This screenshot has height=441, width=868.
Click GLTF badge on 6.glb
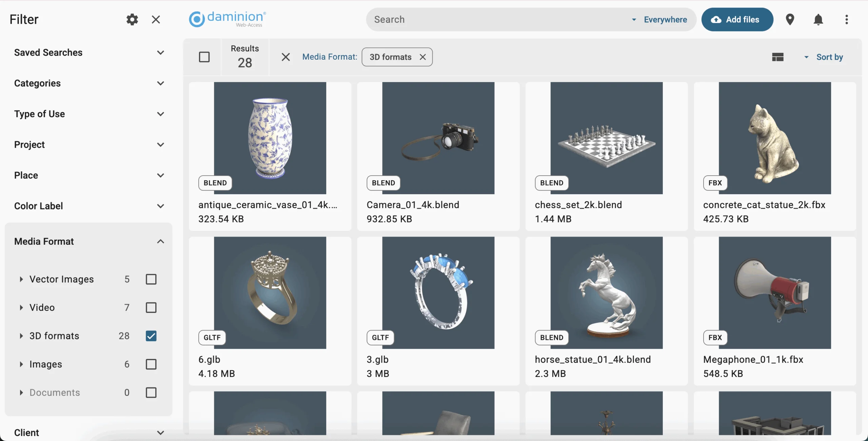[212, 338]
